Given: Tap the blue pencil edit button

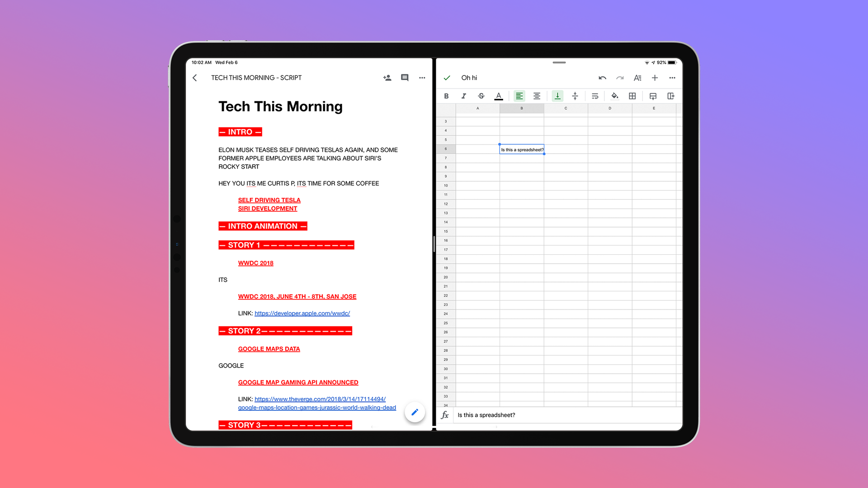Looking at the screenshot, I should tap(415, 412).
